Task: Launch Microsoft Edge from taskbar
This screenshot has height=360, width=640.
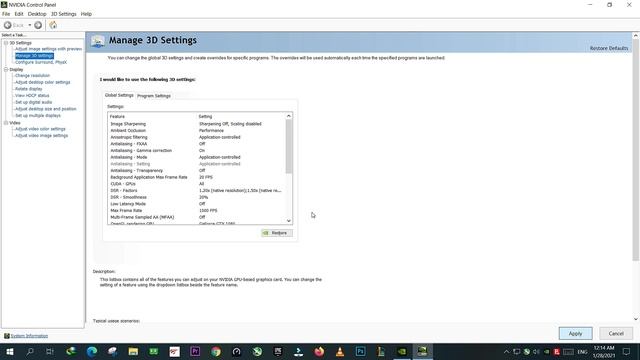Action: 92,351
